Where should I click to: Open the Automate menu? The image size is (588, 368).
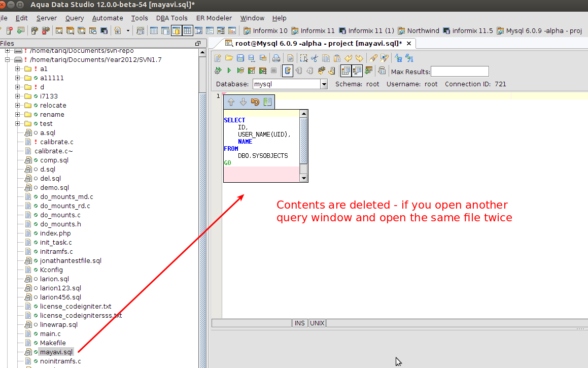pos(107,18)
